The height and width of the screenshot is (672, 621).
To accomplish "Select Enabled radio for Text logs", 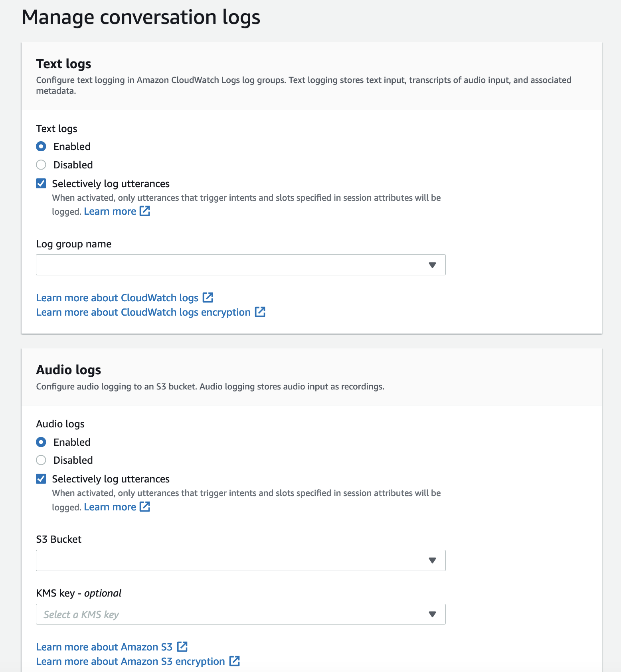I will (x=41, y=146).
